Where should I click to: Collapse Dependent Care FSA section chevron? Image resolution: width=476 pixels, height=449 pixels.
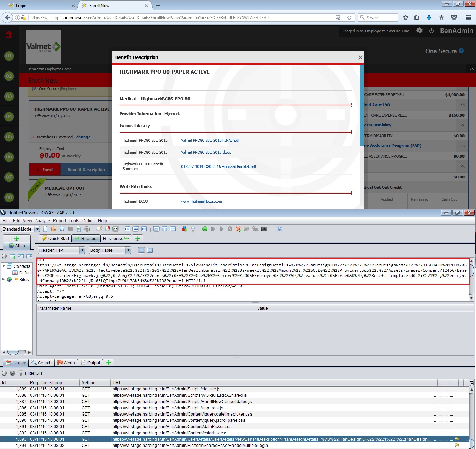462,104
